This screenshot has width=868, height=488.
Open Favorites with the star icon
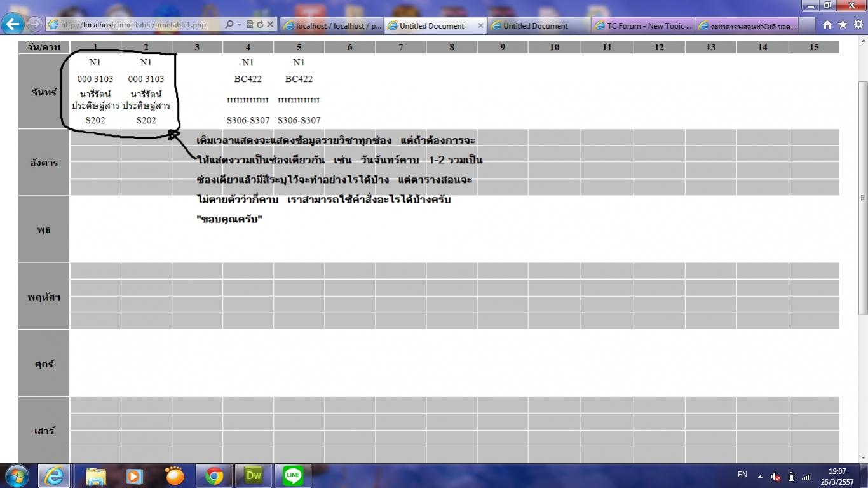coord(843,25)
